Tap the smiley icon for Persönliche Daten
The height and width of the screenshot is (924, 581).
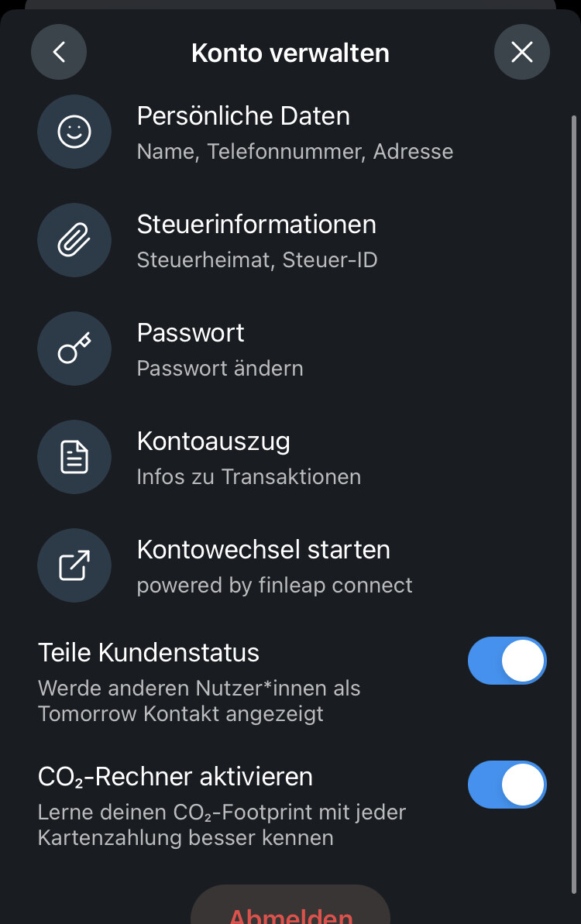click(x=74, y=132)
